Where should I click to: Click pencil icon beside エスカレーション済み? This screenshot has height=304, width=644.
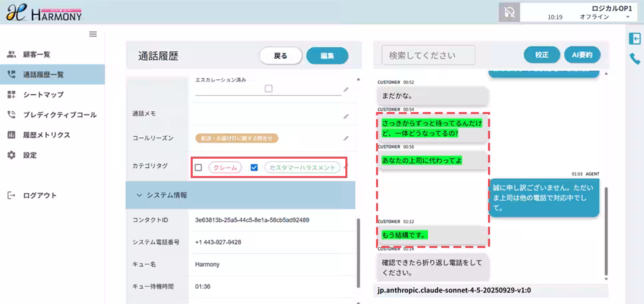point(346,89)
